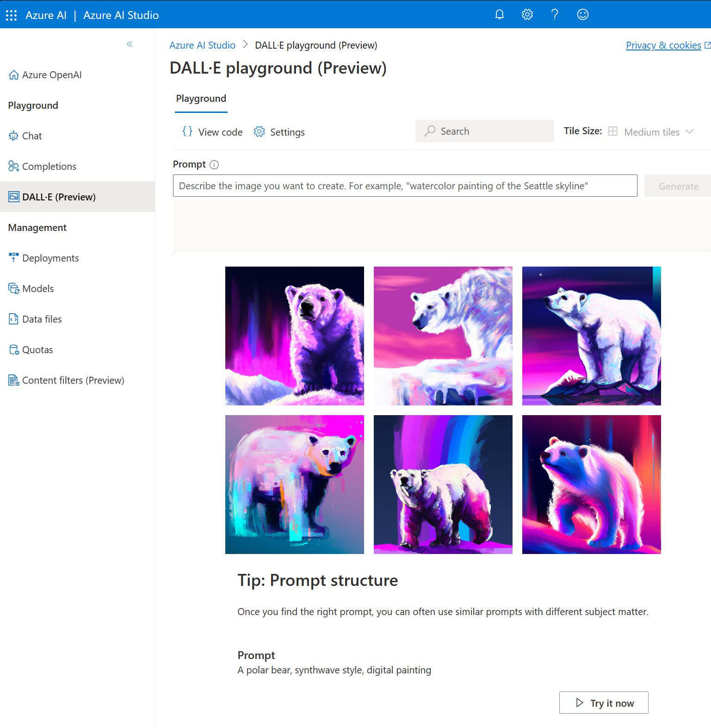Viewport: 711px width, 728px height.
Task: Click Azure AI Studio title in header
Action: pyautogui.click(x=121, y=15)
